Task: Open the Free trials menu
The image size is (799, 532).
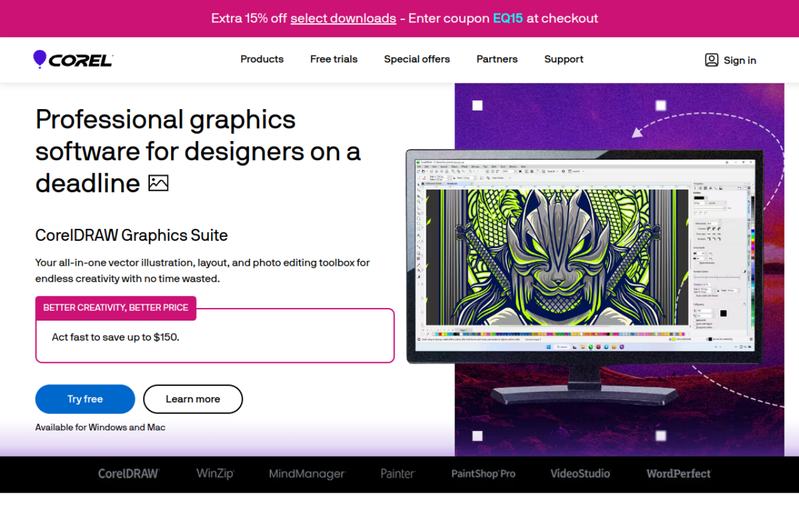Action: point(334,59)
